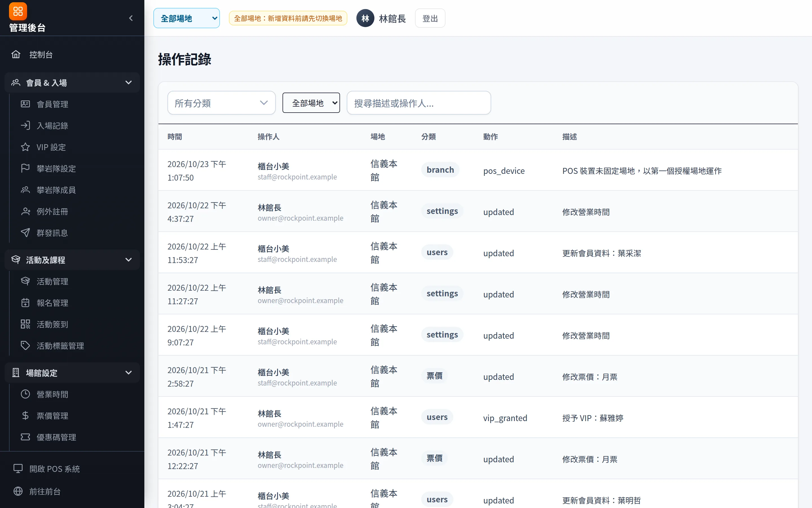Click the star icon for VIP 設定

tap(25, 147)
